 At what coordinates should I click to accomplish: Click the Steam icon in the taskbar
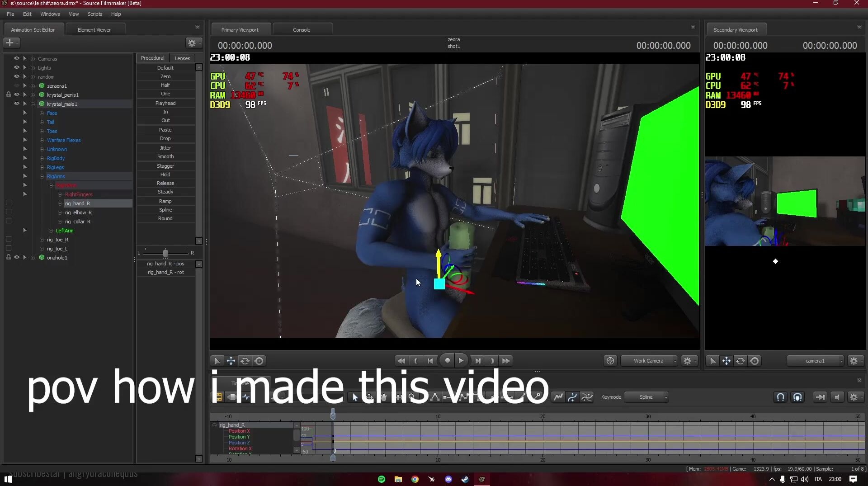[465, 479]
